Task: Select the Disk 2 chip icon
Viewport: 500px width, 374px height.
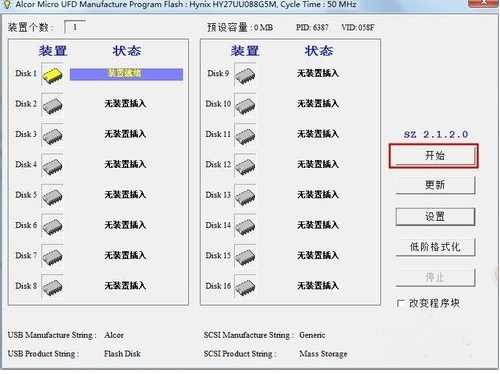Action: tap(52, 105)
